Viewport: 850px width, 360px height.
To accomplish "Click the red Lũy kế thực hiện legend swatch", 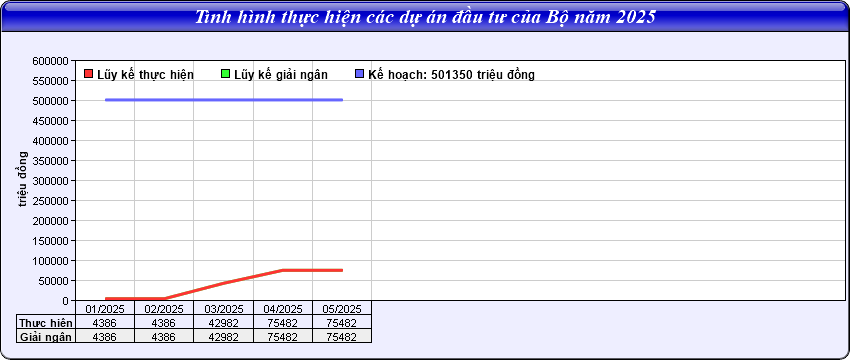I will (89, 74).
